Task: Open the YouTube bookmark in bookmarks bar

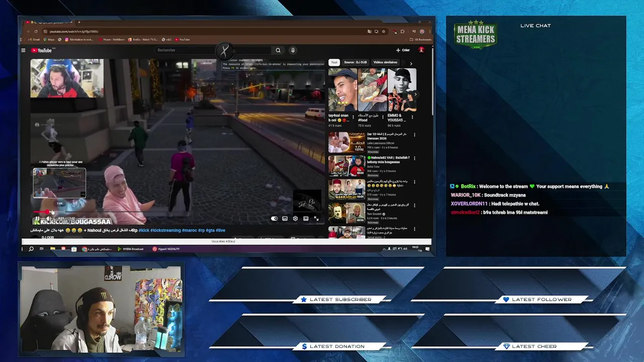Action: (183, 39)
